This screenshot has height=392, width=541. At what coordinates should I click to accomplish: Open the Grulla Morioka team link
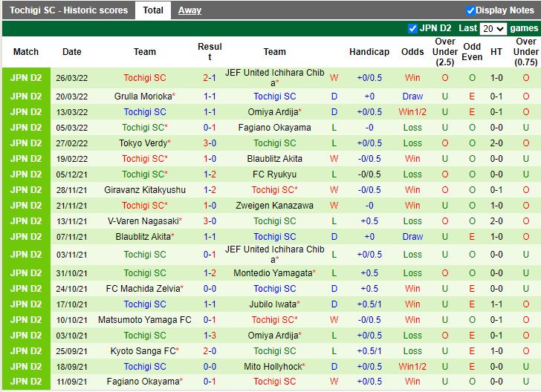click(x=143, y=97)
